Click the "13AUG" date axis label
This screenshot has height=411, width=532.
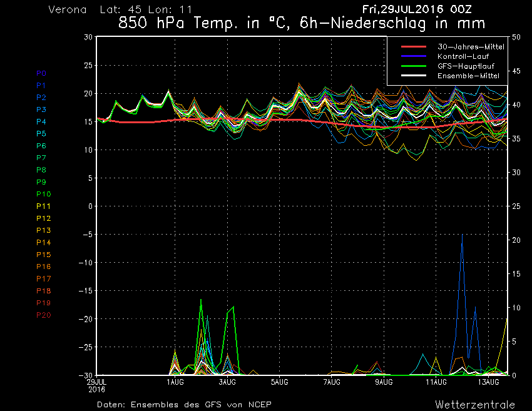tap(489, 382)
